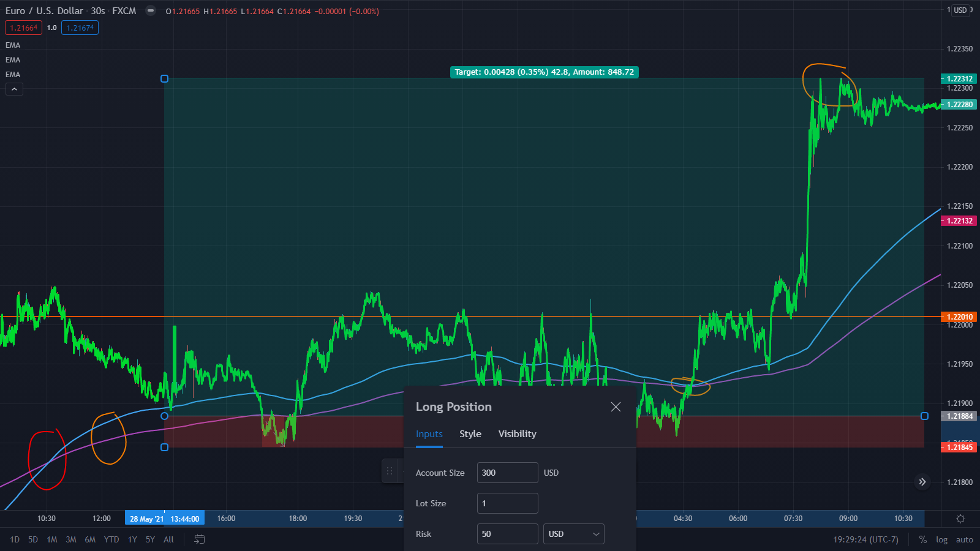980x551 pixels.
Task: Toggle log scale mode
Action: (941, 539)
